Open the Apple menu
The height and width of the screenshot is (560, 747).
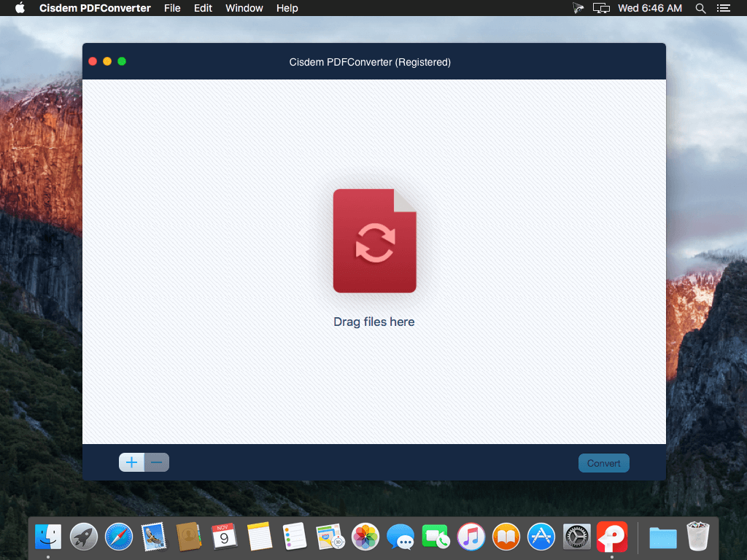tap(20, 8)
